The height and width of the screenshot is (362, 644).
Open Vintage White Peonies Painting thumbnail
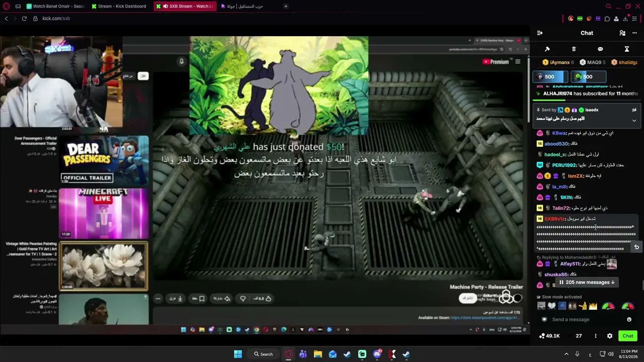point(104,266)
